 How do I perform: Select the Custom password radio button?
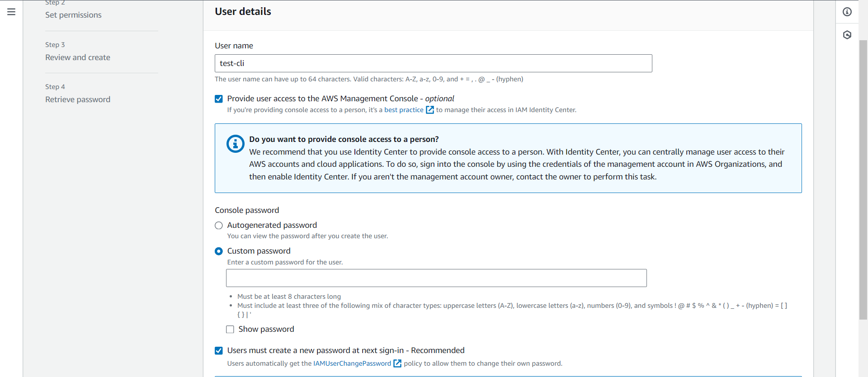click(x=219, y=251)
